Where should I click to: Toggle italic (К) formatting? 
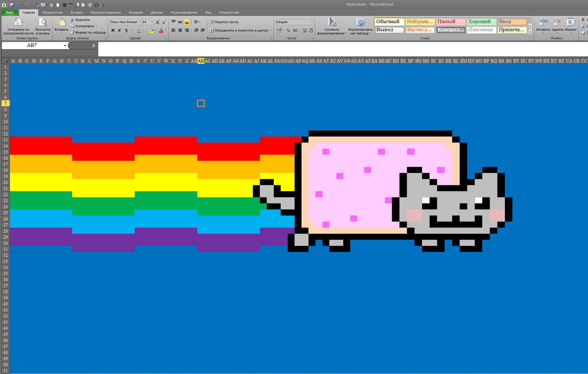(119, 30)
